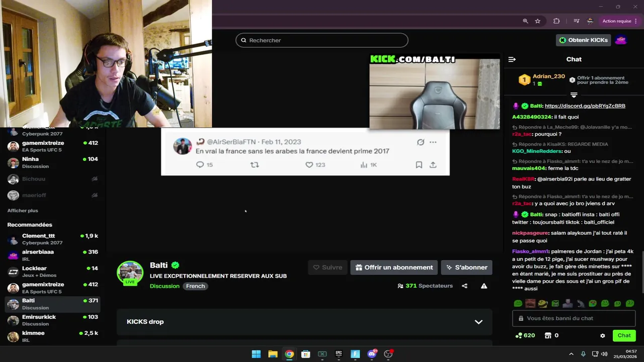Click the chat panel scrollbar
This screenshot has height=362, width=644.
click(642, 271)
